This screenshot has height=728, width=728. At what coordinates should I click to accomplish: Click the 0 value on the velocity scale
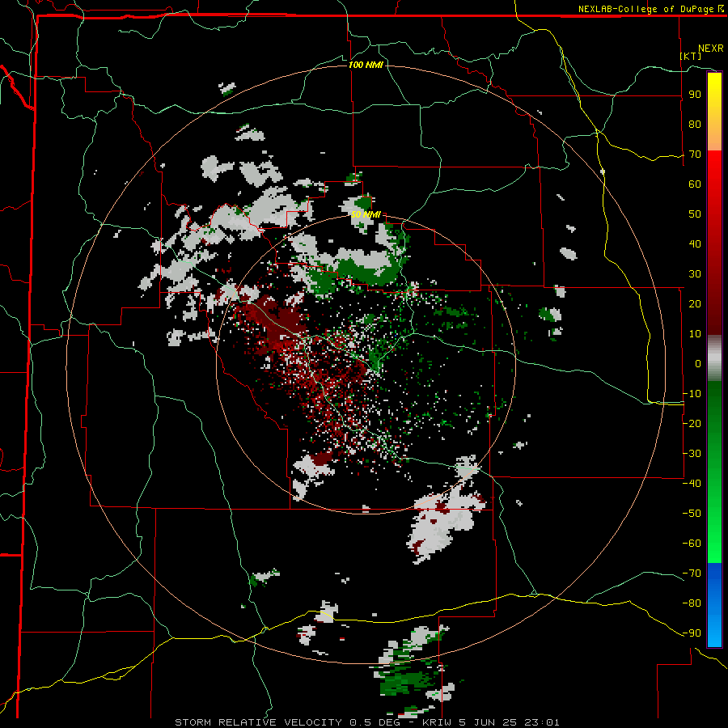coord(698,363)
